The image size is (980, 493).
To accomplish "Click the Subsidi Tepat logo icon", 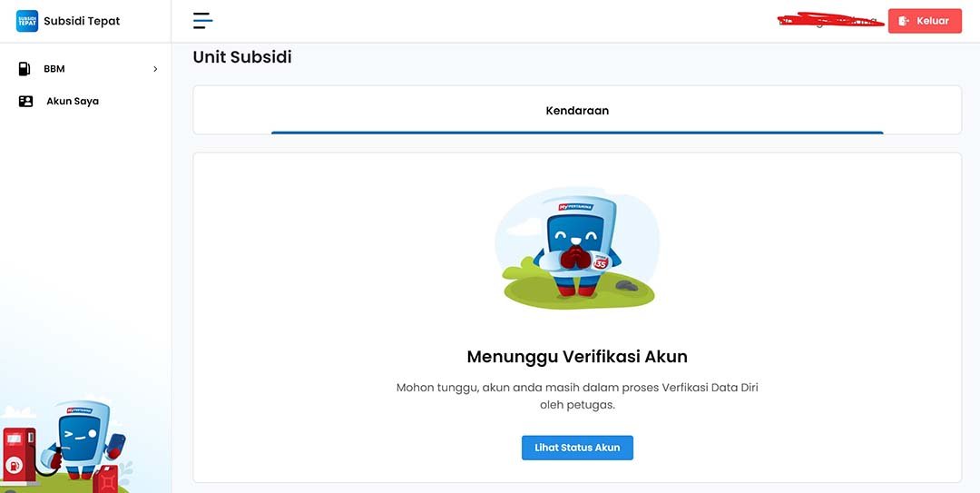I will pyautogui.click(x=27, y=21).
